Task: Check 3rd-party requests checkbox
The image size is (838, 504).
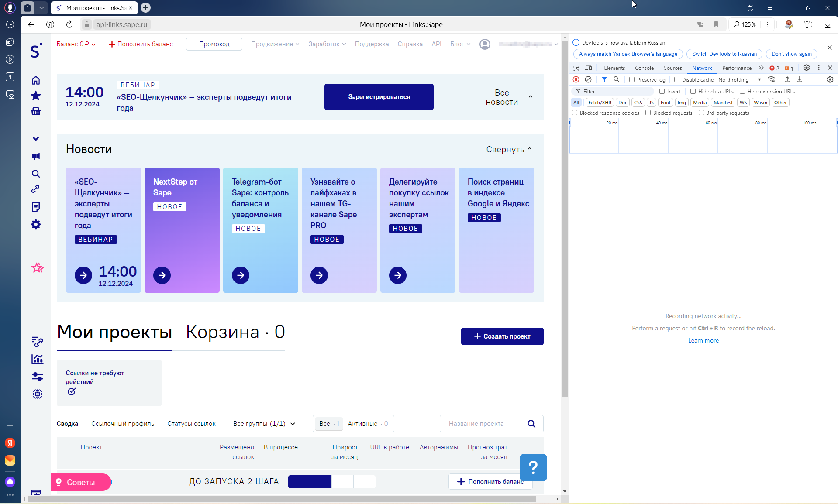Action: pos(701,113)
